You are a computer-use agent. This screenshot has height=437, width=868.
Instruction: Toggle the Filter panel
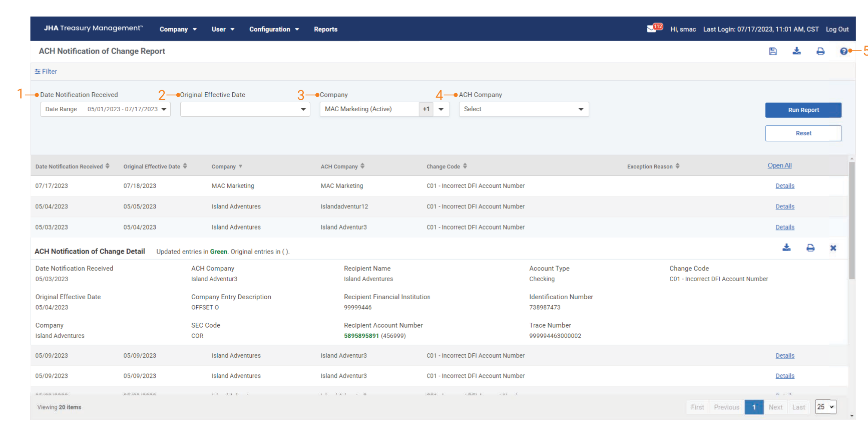(46, 72)
